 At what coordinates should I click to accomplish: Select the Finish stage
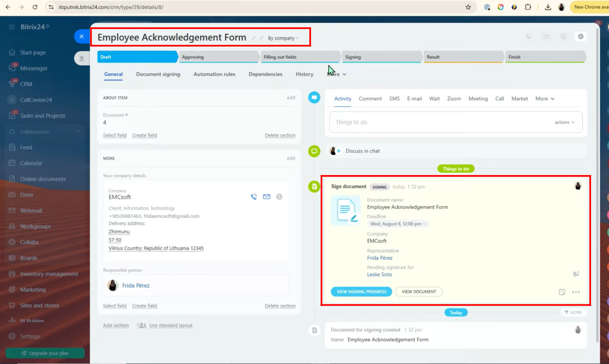(546, 57)
